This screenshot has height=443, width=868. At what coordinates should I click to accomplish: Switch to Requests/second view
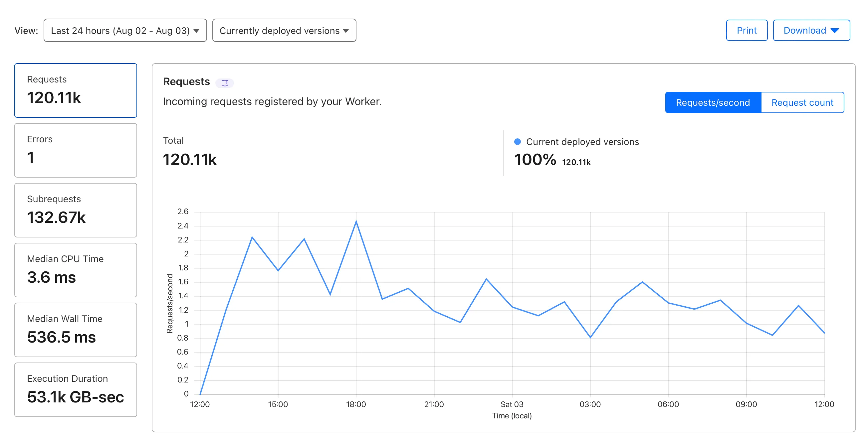pyautogui.click(x=713, y=102)
